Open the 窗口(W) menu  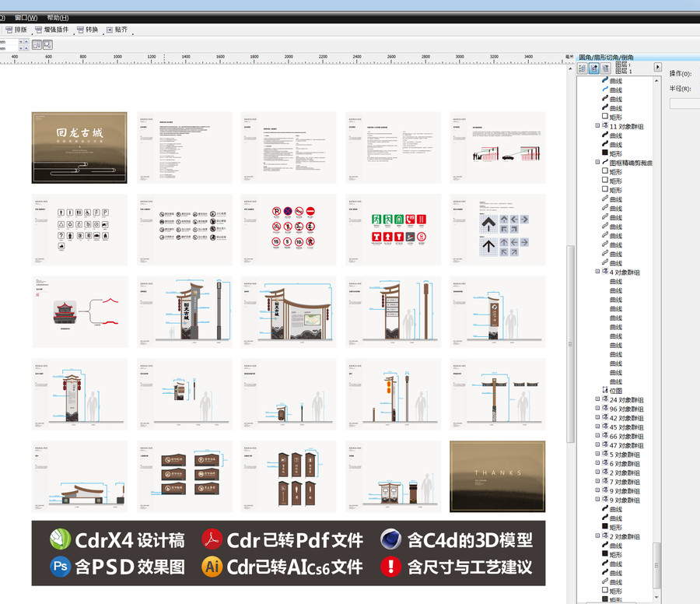(26, 18)
